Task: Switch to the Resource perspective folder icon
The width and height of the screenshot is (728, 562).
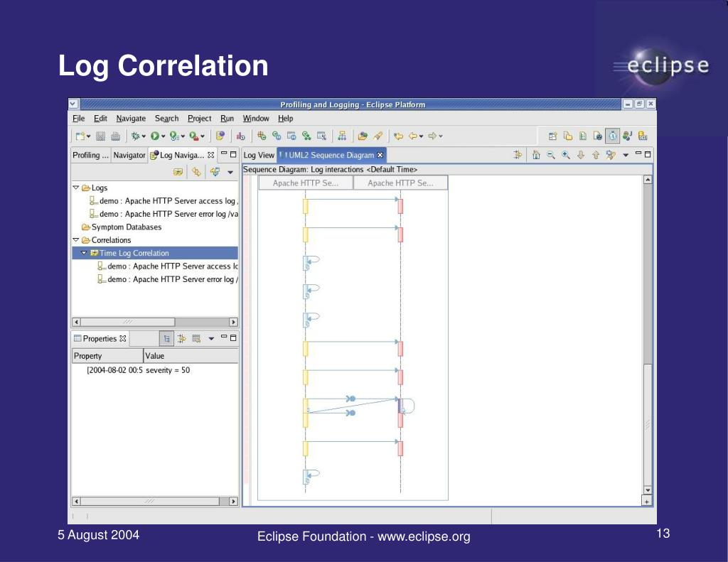Action: click(x=568, y=136)
